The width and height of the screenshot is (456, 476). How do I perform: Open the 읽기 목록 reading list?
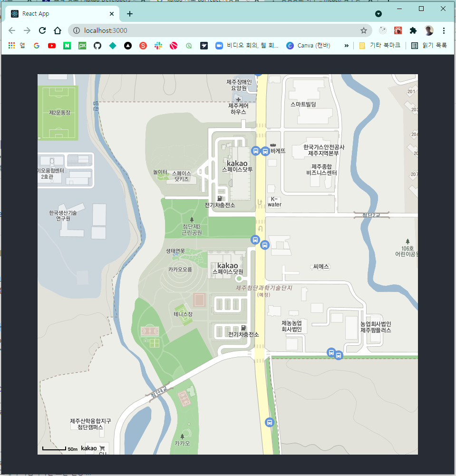(x=429, y=46)
